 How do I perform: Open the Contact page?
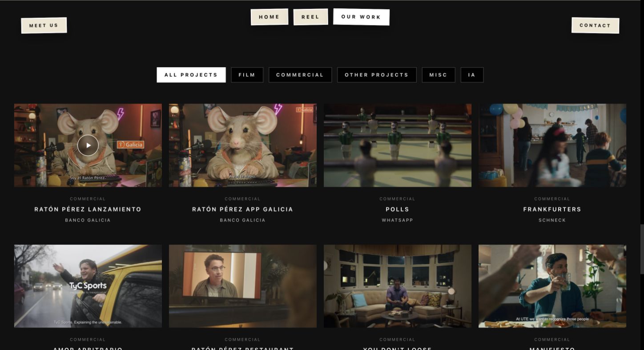click(595, 25)
